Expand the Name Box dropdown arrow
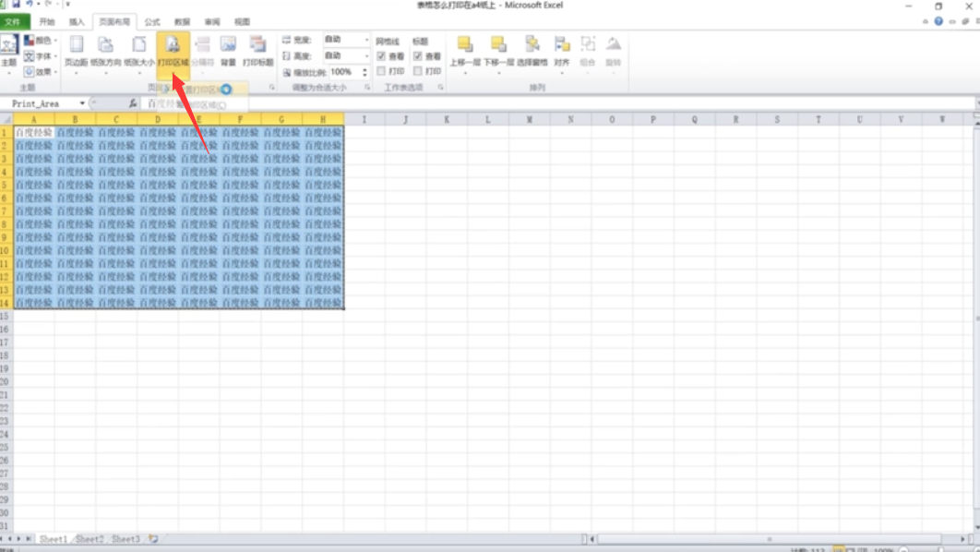This screenshot has width=980, height=552. click(x=82, y=103)
